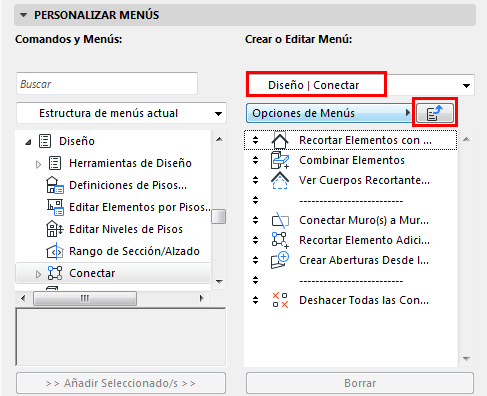Screen dimensions: 487x396
Task: Click the menu export icon button beside Opciones de Menús
Action: (435, 113)
